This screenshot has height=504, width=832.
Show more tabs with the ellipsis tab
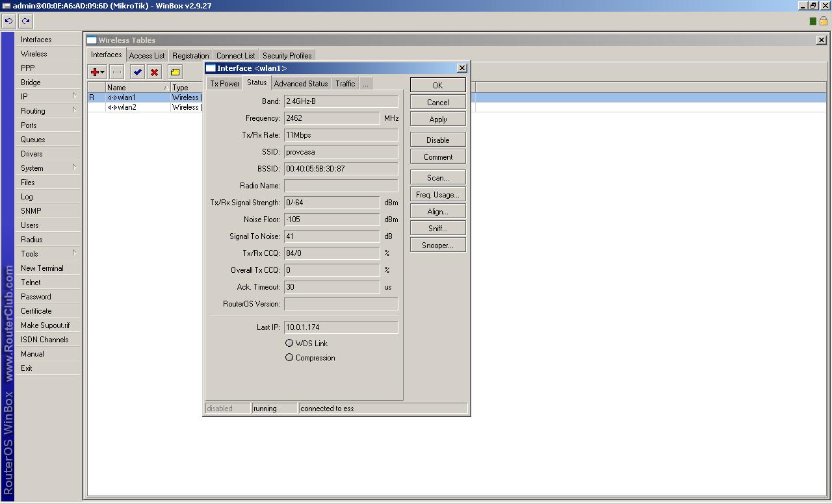[x=365, y=84]
